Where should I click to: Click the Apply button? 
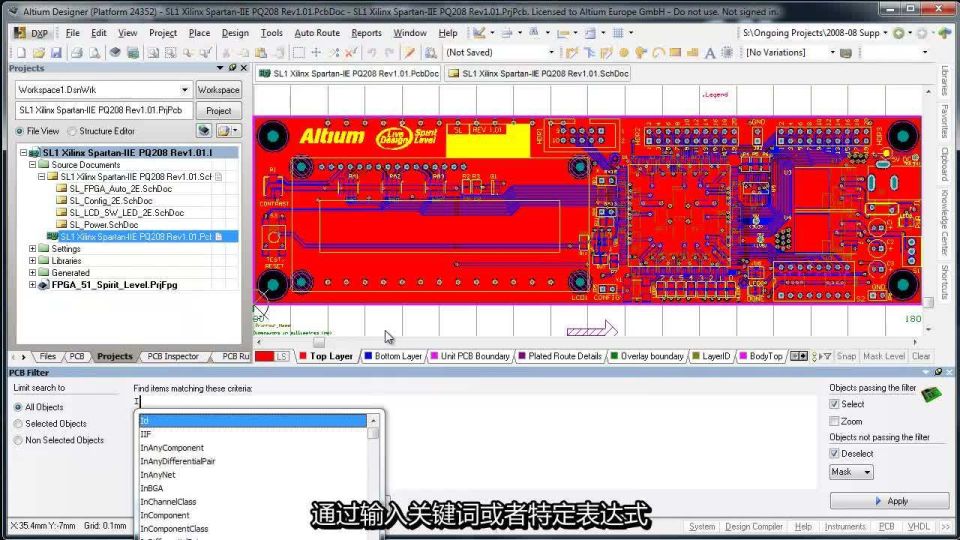tap(890, 501)
